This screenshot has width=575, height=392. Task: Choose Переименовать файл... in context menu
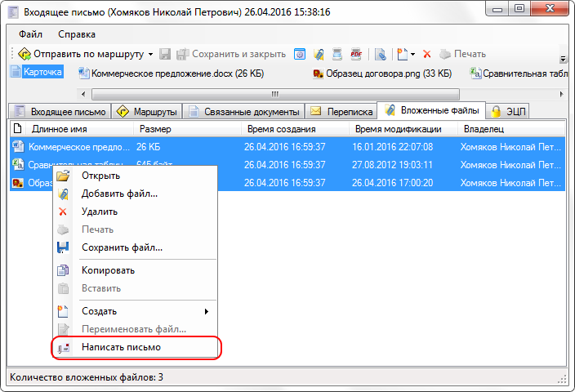pos(136,329)
